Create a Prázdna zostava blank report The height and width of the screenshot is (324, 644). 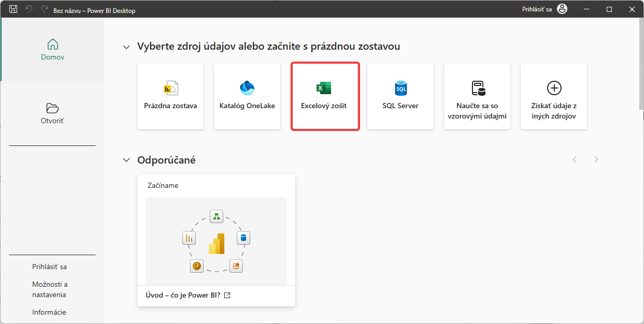170,96
